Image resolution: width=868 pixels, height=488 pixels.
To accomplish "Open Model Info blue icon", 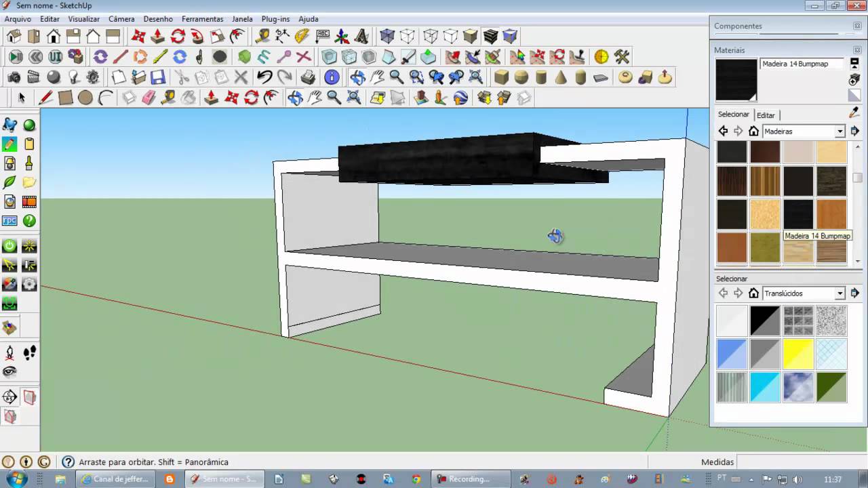I will (332, 77).
